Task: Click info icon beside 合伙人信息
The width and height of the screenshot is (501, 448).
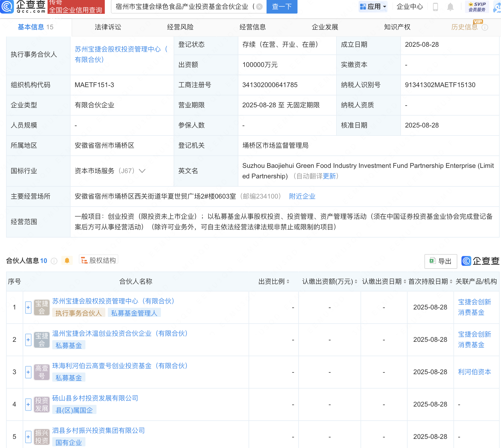Action: [54, 261]
